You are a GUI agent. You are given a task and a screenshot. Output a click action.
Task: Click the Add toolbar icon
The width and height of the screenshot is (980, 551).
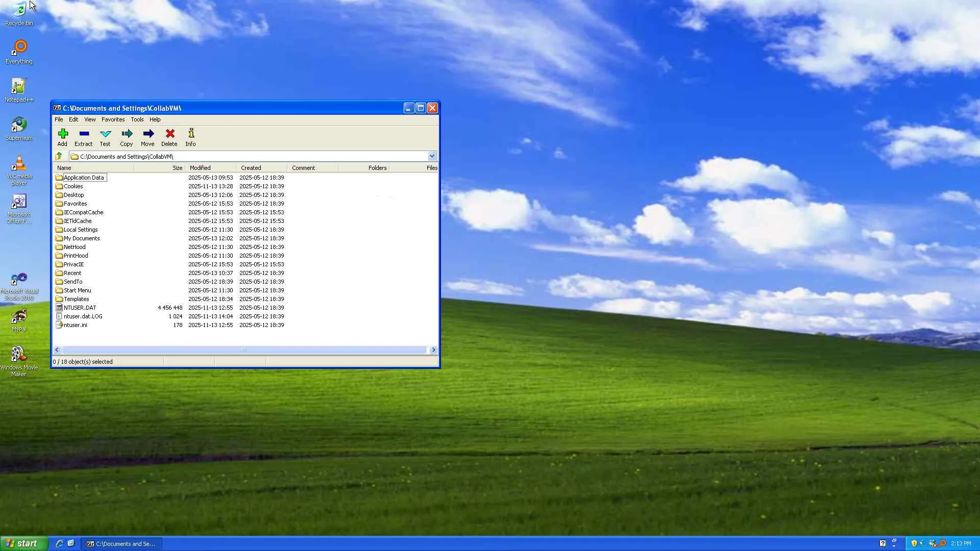(63, 137)
